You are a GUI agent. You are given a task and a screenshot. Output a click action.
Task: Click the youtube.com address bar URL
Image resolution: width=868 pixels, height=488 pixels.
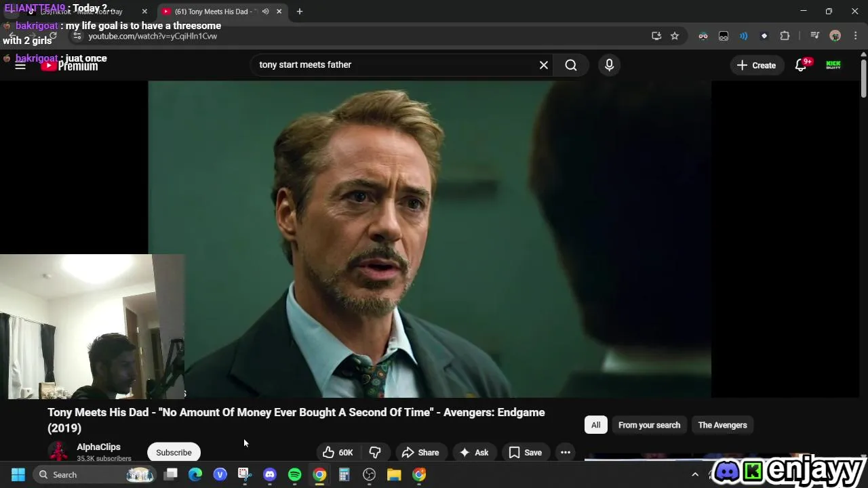pyautogui.click(x=153, y=36)
